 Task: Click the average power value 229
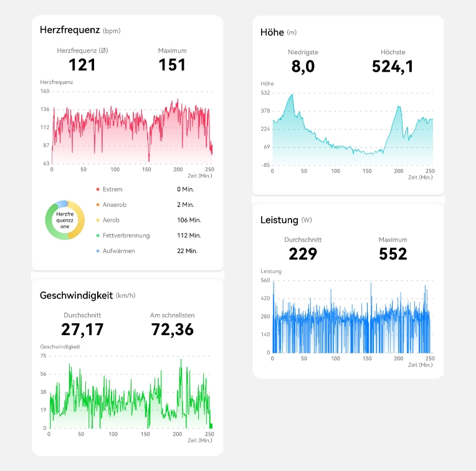(303, 254)
